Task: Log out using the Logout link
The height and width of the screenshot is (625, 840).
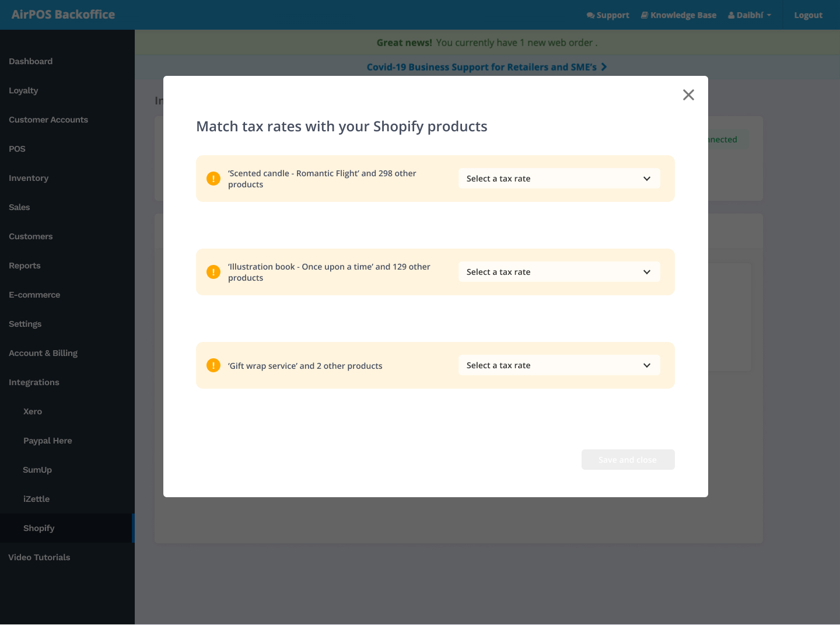Action: [x=808, y=15]
